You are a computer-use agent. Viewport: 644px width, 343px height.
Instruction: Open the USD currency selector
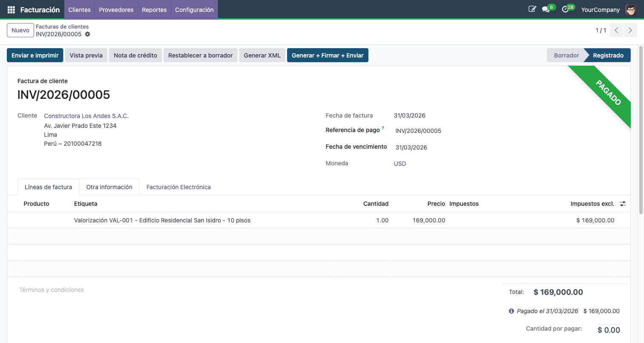[x=400, y=163]
